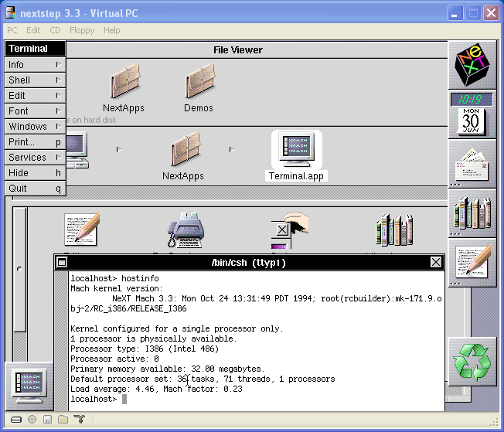
Task: Click the 'hostinfo' command text
Action: pyautogui.click(x=140, y=278)
